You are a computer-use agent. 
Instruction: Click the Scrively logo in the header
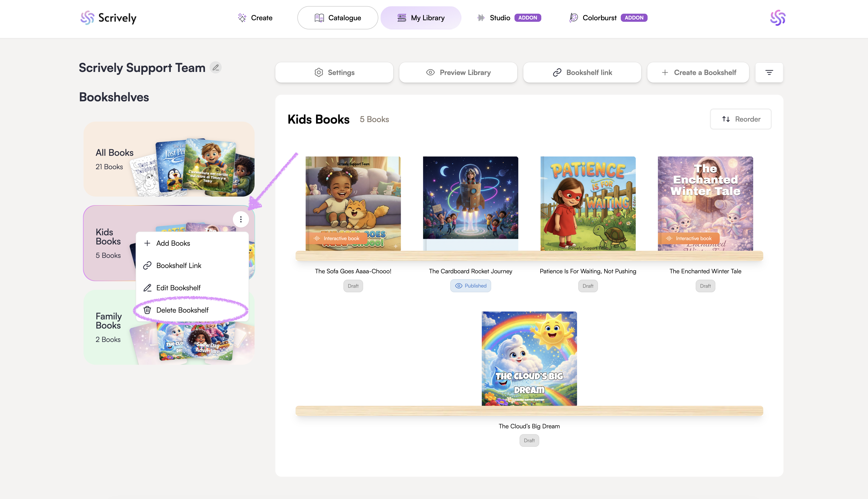[108, 18]
